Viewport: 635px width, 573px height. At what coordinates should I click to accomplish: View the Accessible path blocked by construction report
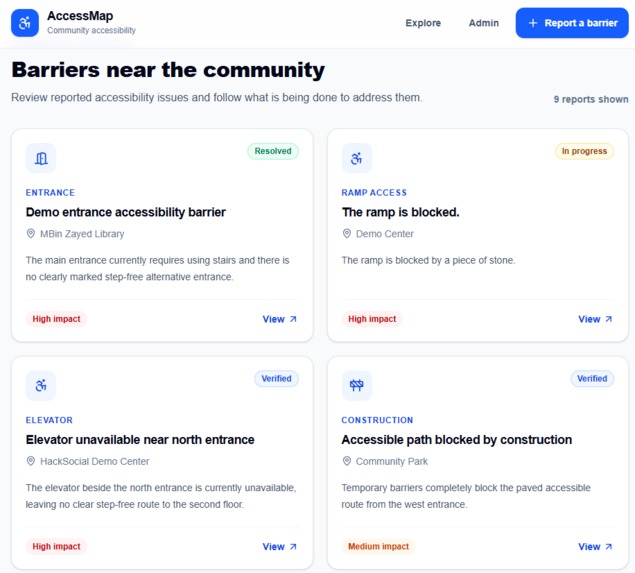595,547
